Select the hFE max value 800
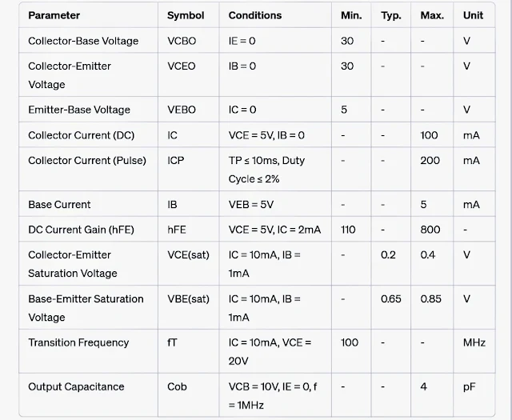 point(430,230)
